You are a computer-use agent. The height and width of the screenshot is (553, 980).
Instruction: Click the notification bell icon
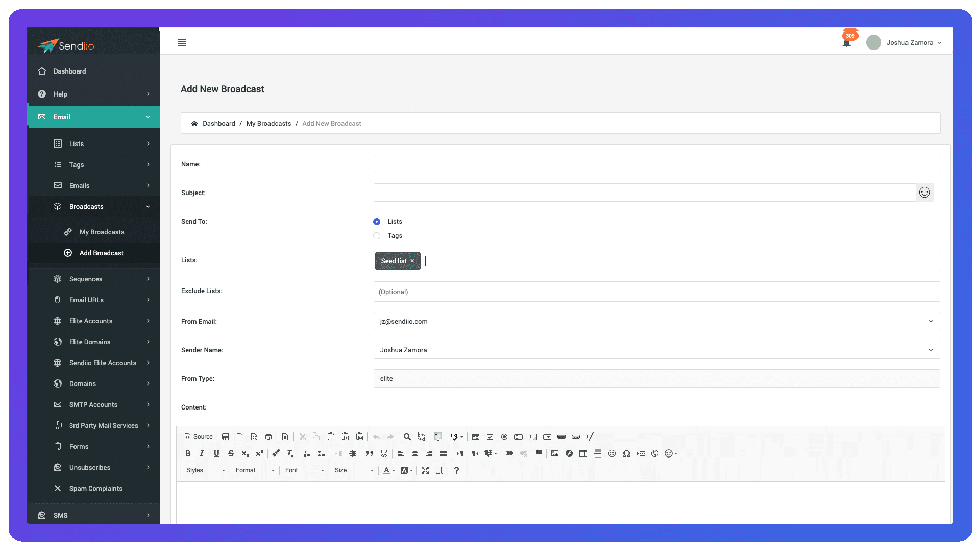[846, 43]
